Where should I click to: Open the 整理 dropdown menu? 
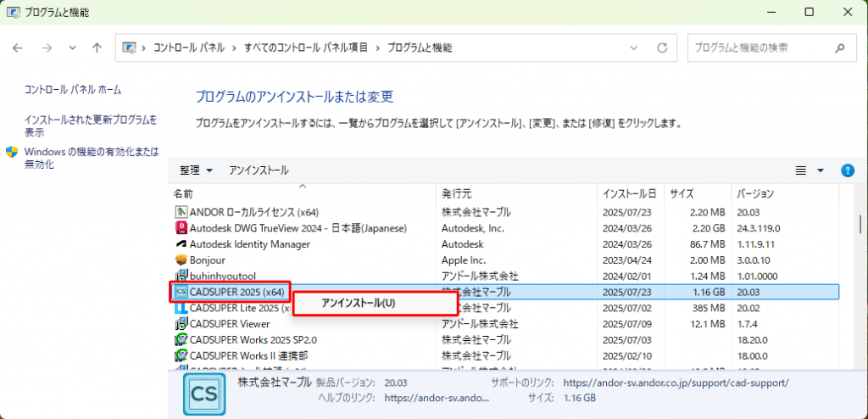coord(196,170)
